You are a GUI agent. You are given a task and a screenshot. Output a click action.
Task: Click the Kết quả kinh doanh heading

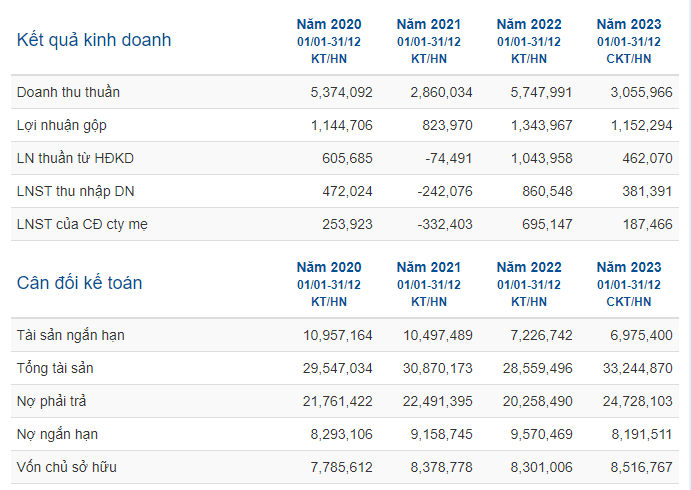click(94, 40)
